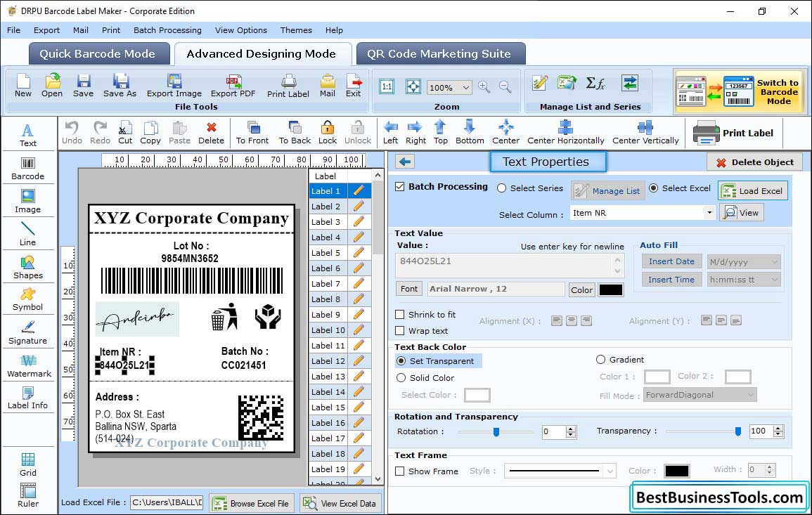Viewport: 812px width, 515px height.
Task: Select Solid Color back color option
Action: [401, 378]
